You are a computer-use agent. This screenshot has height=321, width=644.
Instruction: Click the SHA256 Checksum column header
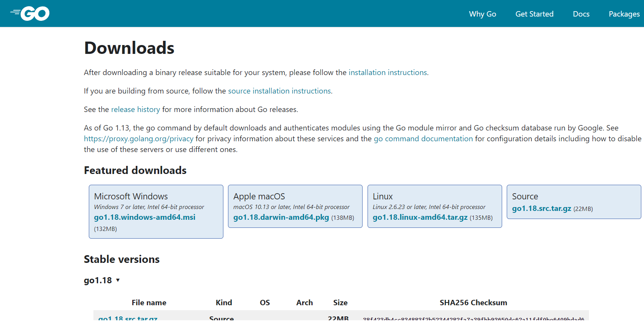pos(473,303)
